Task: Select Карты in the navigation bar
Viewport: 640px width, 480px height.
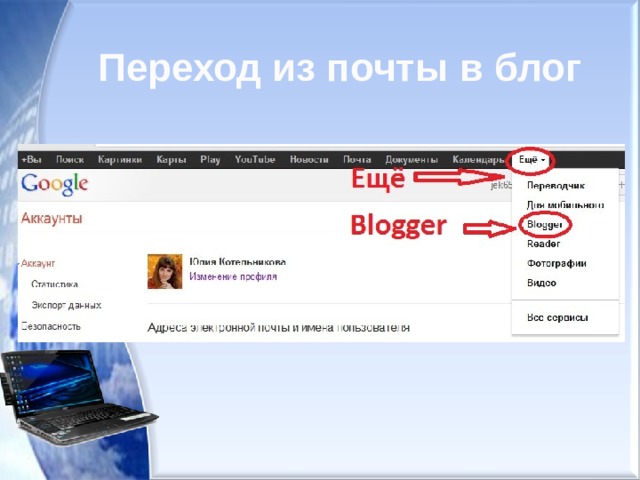Action: [171, 160]
